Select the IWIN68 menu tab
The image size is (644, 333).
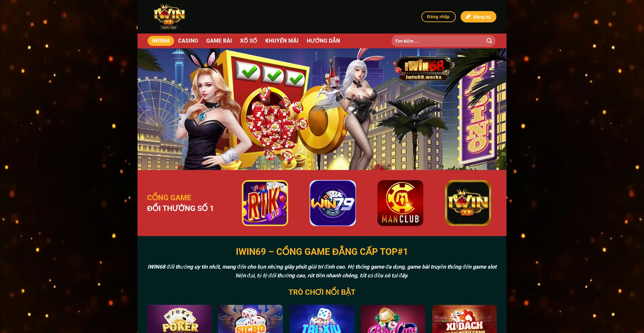click(161, 41)
